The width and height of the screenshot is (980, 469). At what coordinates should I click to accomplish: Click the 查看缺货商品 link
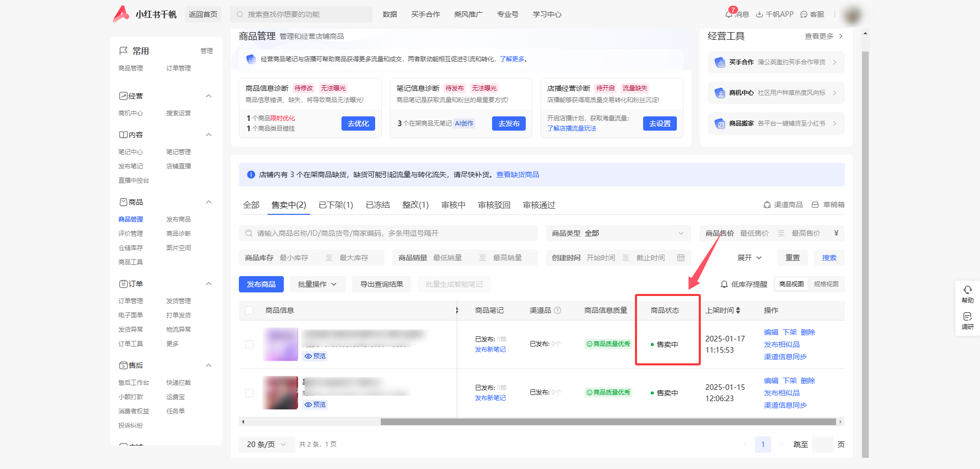pos(518,175)
